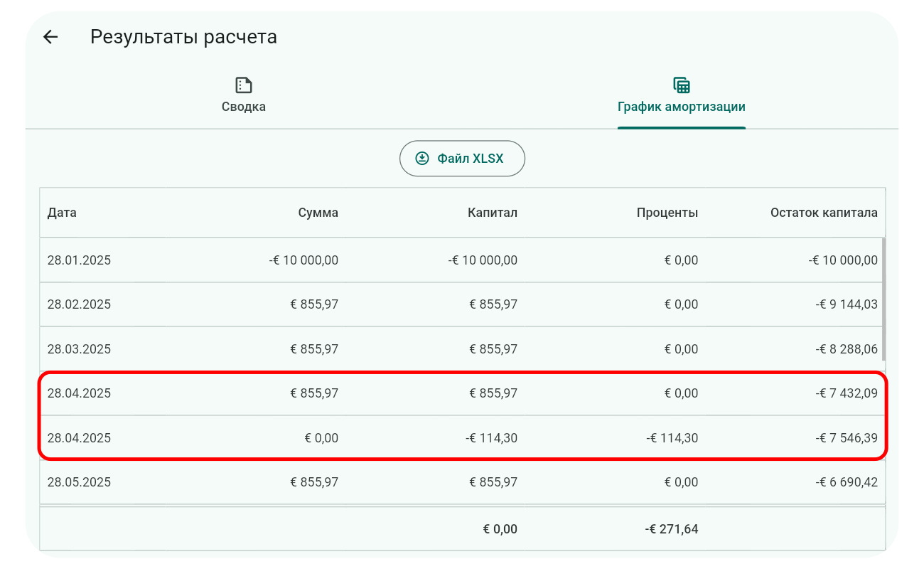Click the balance value -€ 9 144,03
Screen dimensions: 924x569
pos(847,304)
